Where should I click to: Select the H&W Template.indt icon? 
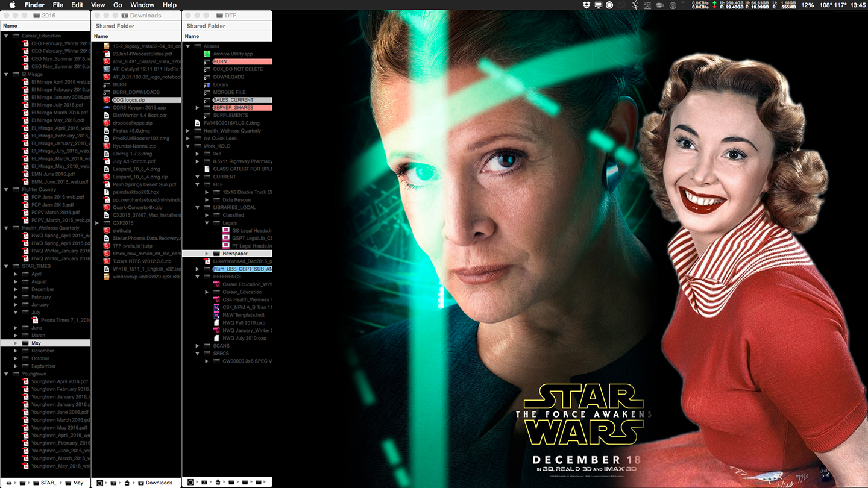click(216, 315)
